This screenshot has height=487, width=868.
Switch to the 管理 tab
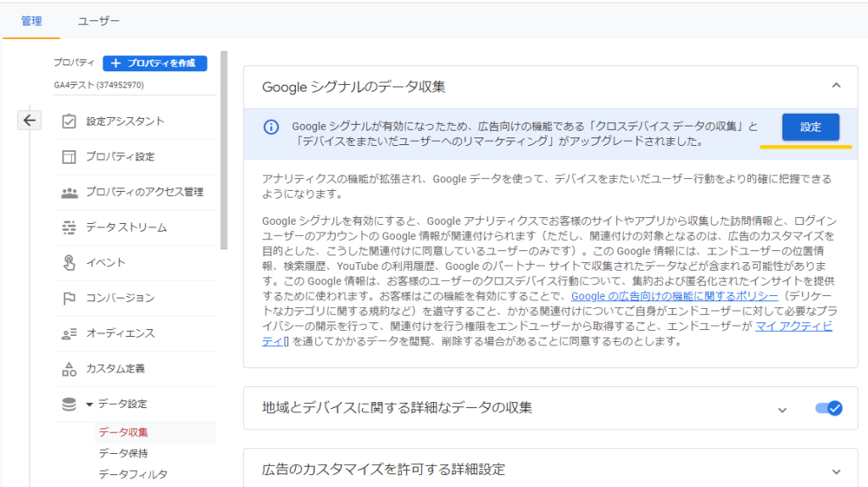pyautogui.click(x=31, y=21)
